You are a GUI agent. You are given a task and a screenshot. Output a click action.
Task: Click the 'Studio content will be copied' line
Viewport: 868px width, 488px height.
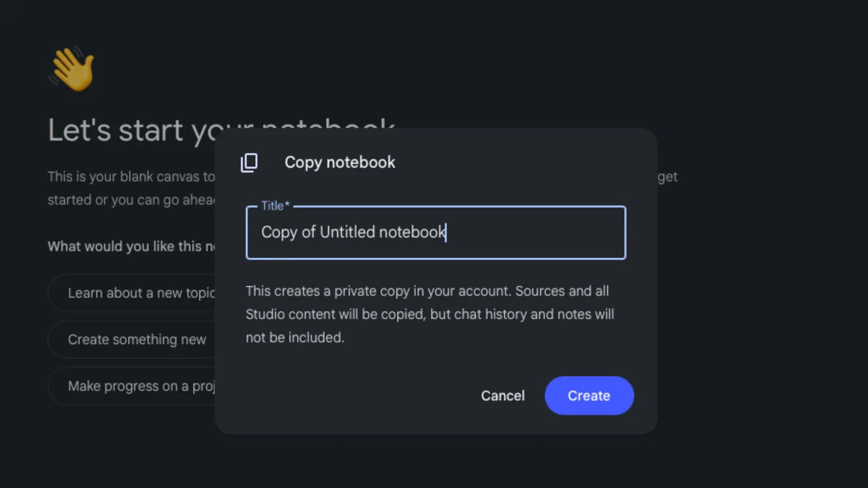[430, 314]
